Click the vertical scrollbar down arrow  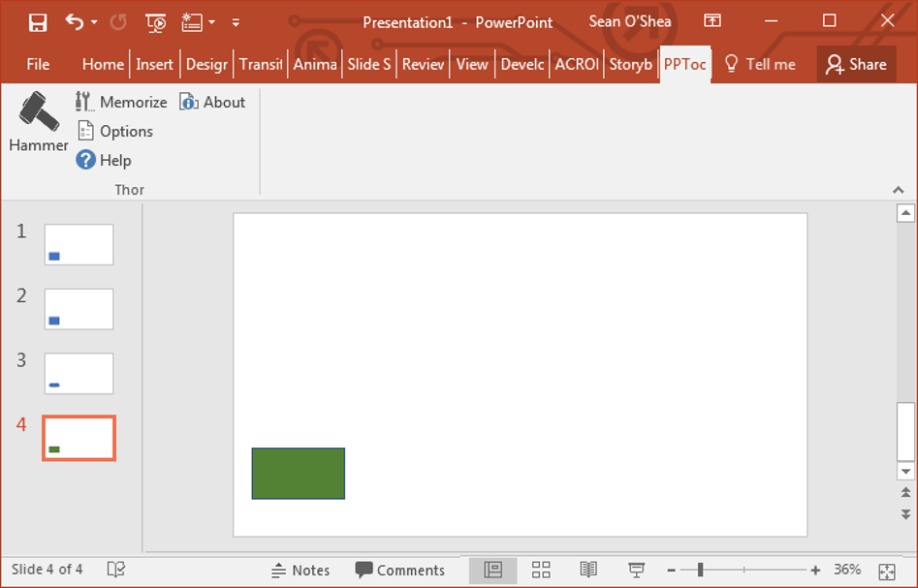905,471
